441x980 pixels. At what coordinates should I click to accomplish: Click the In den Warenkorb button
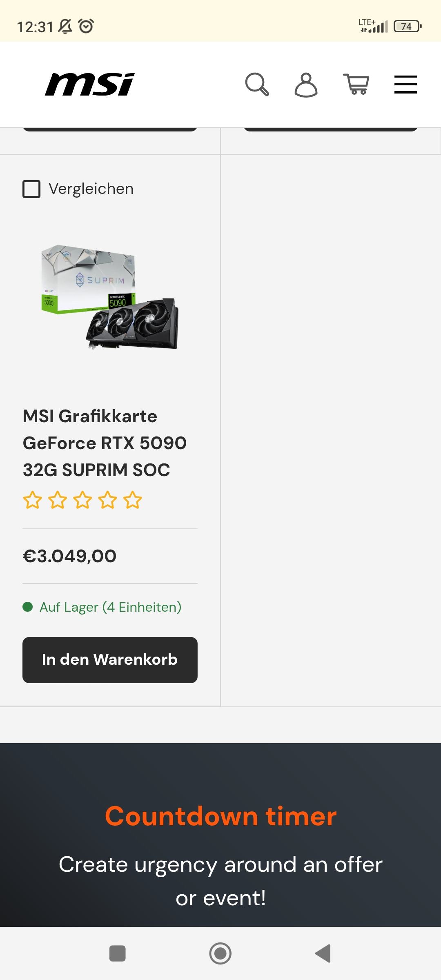click(110, 660)
